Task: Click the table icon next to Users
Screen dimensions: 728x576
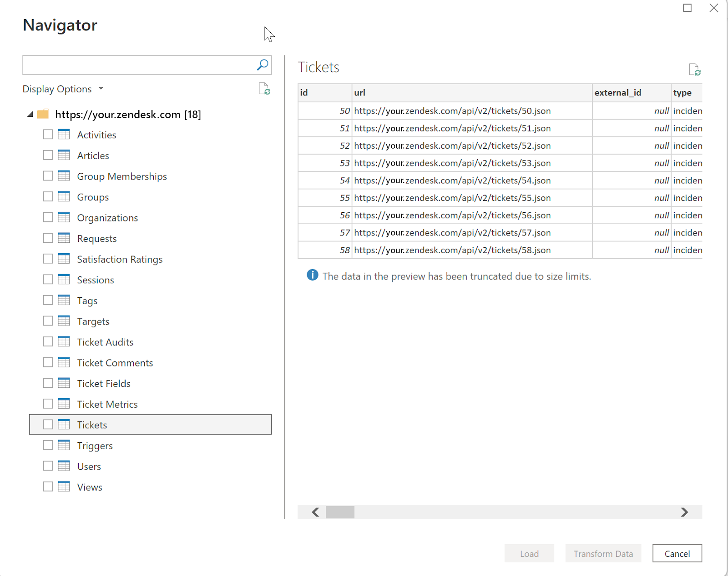Action: coord(63,466)
